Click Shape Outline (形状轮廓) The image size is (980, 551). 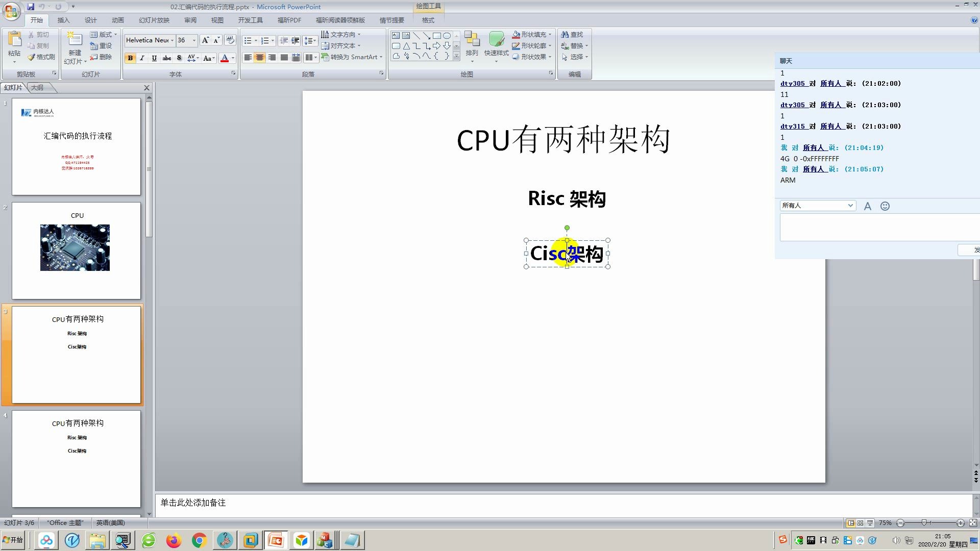(531, 45)
